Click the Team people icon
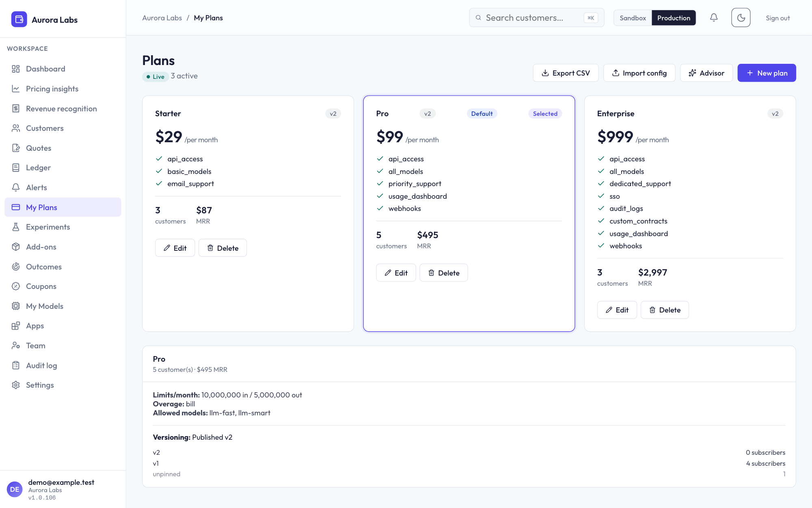The height and width of the screenshot is (508, 812). click(16, 345)
